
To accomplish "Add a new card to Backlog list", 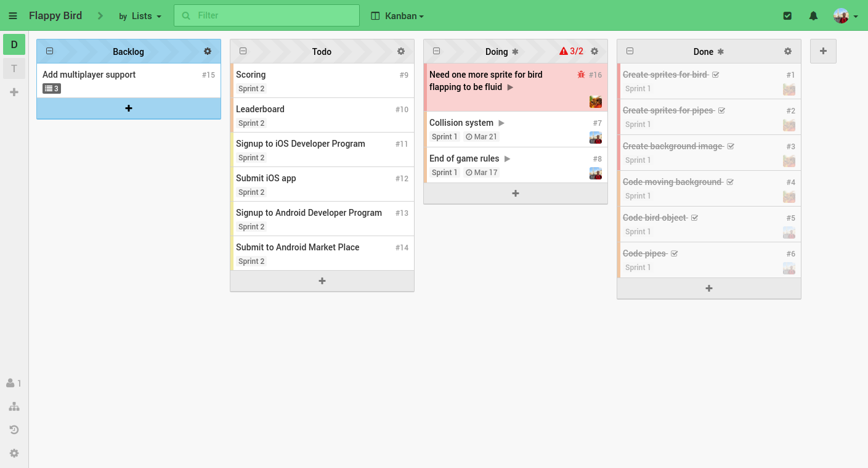I will coord(129,109).
